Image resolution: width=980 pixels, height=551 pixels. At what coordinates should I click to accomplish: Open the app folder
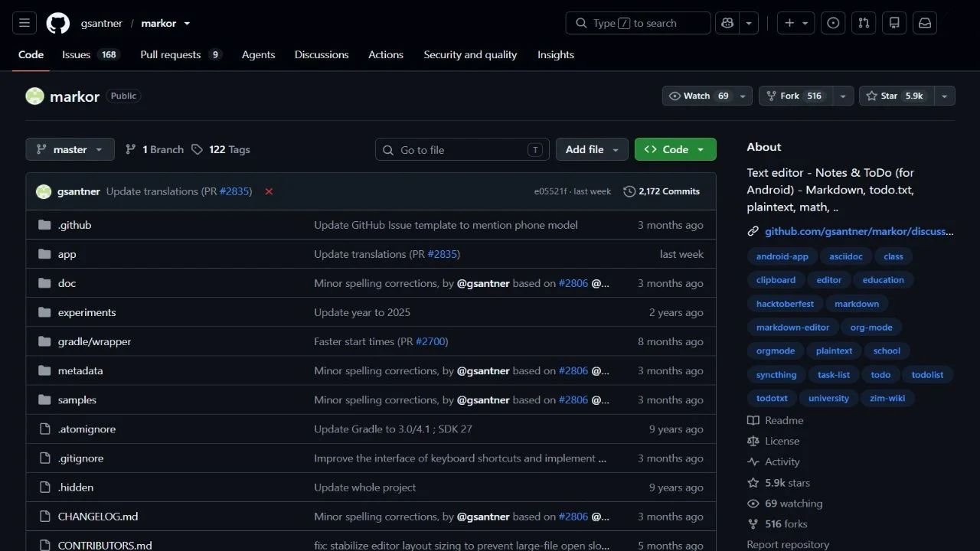(x=67, y=254)
